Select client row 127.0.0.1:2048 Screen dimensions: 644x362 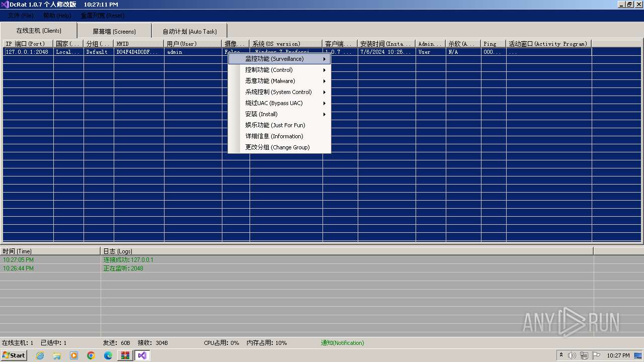click(27, 52)
